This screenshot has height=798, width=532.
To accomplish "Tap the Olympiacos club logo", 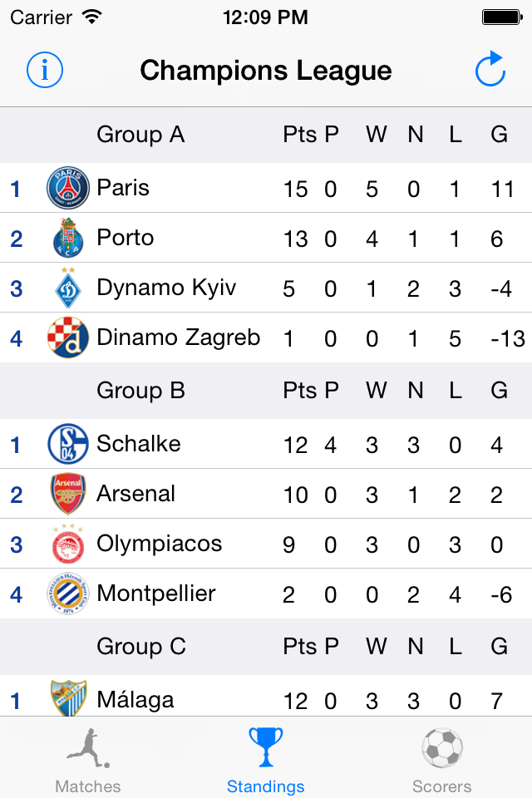I will (67, 544).
